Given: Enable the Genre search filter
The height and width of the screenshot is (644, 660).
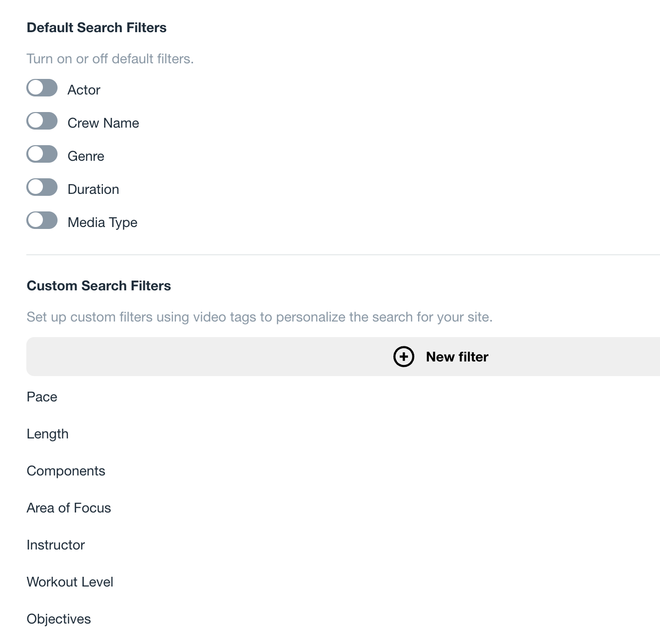Looking at the screenshot, I should click(x=42, y=154).
